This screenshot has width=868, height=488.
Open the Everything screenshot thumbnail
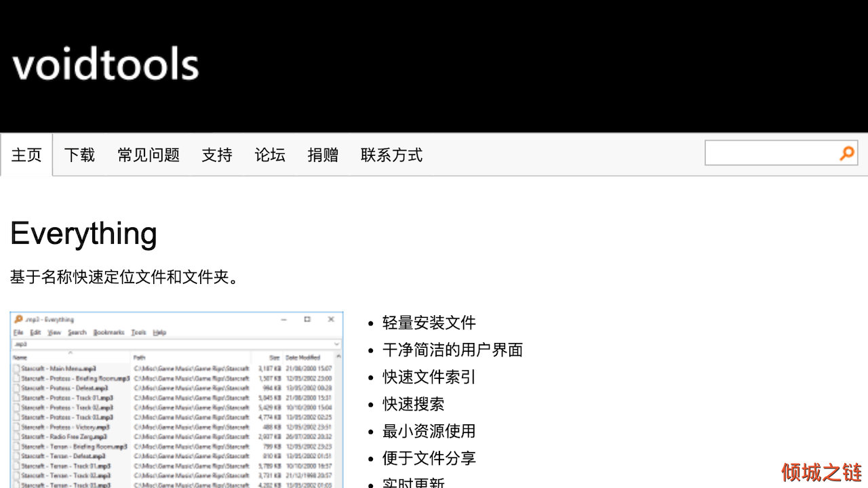tap(177, 400)
